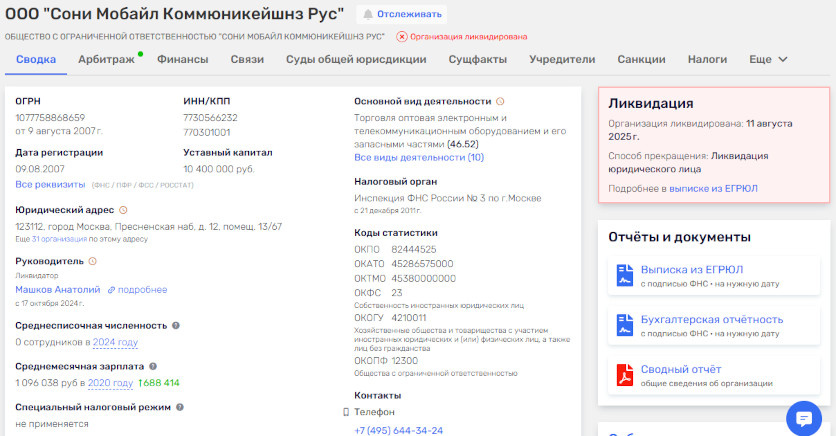Open the blue chat bubble widget

[x=804, y=418]
